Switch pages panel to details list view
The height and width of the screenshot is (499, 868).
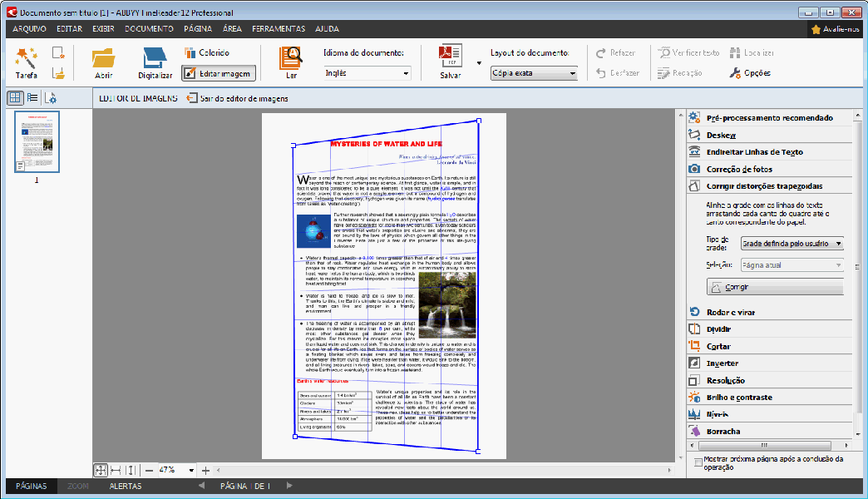point(32,98)
